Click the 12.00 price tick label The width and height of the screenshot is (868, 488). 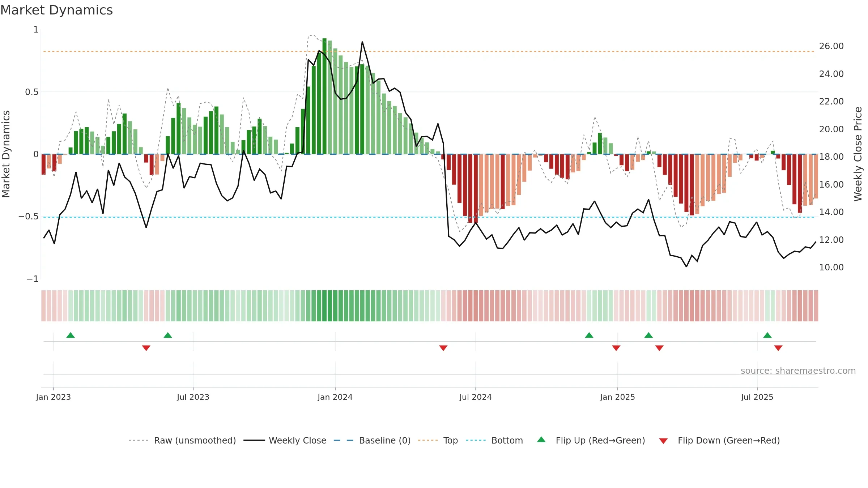pos(831,240)
